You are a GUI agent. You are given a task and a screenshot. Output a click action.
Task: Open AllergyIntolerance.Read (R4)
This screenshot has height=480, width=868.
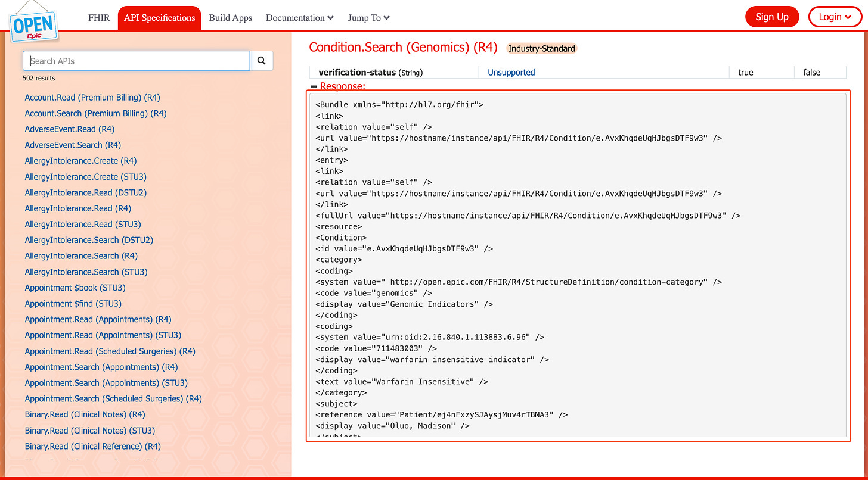click(78, 208)
